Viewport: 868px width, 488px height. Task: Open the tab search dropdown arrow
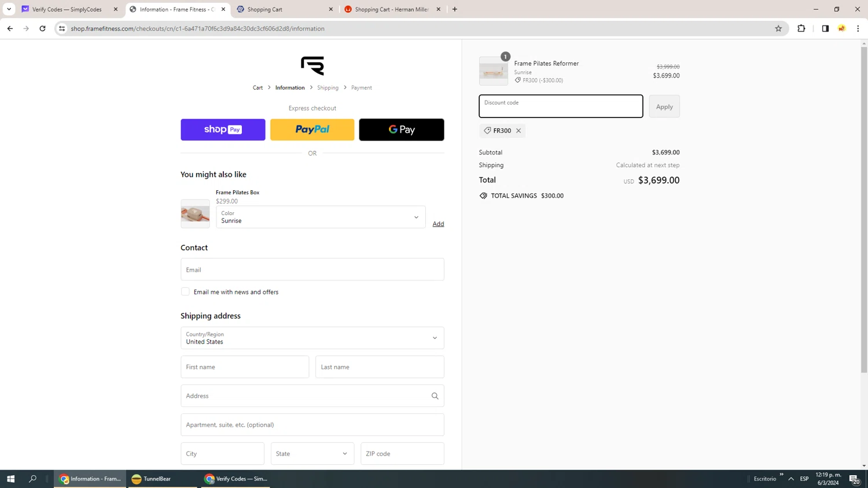(9, 9)
